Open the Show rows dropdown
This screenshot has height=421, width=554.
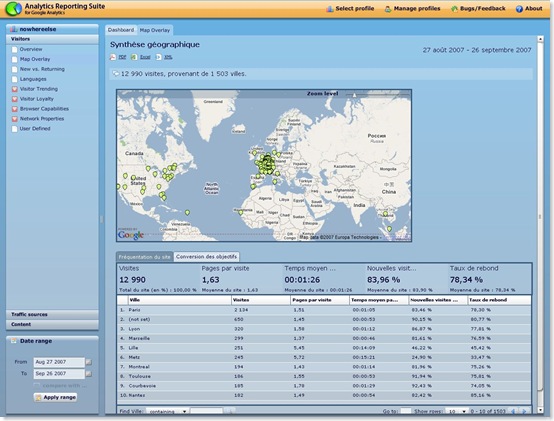(x=456, y=411)
